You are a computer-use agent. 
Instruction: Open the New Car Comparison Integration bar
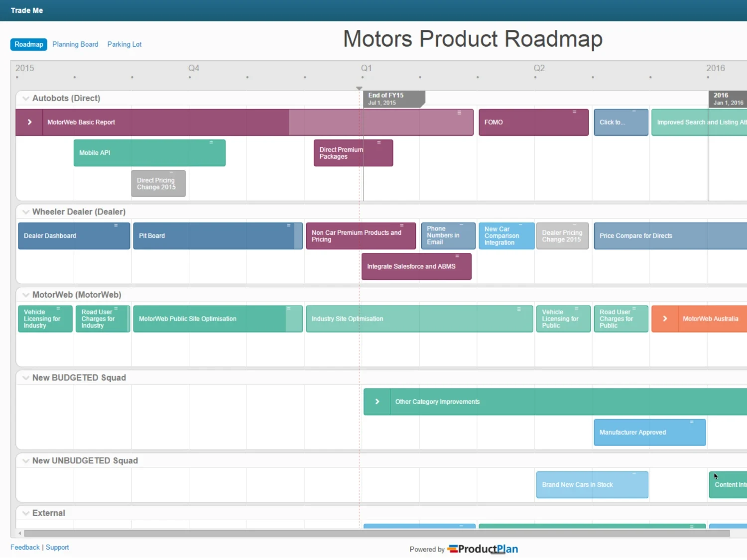[506, 236]
